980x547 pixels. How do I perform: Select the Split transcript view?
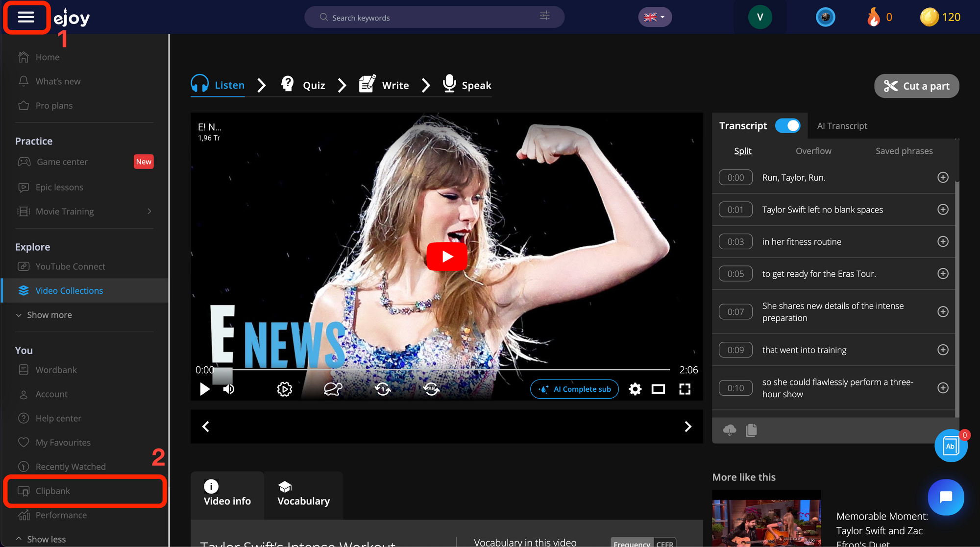(x=743, y=151)
